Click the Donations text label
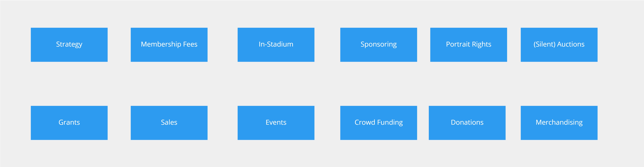Viewport: 644px width, 167px height. (x=467, y=122)
